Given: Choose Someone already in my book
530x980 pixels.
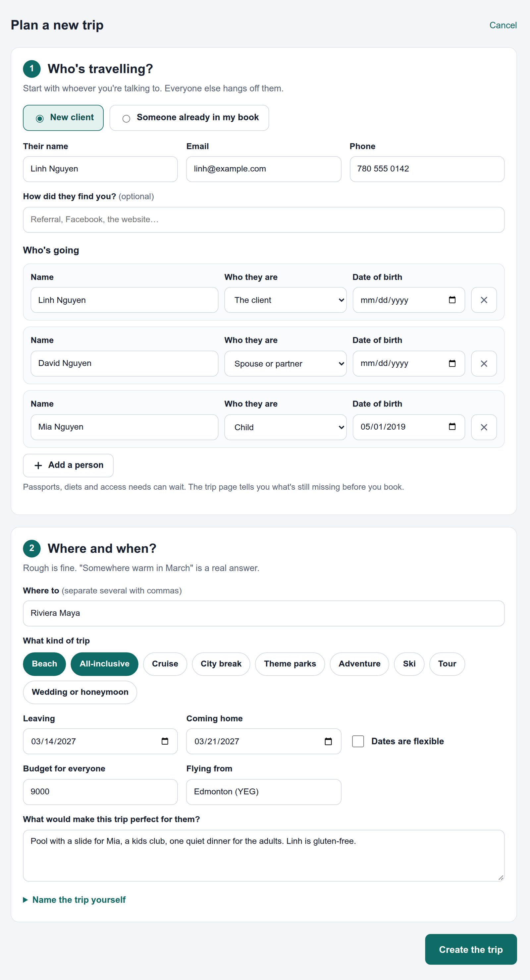Looking at the screenshot, I should pos(189,118).
